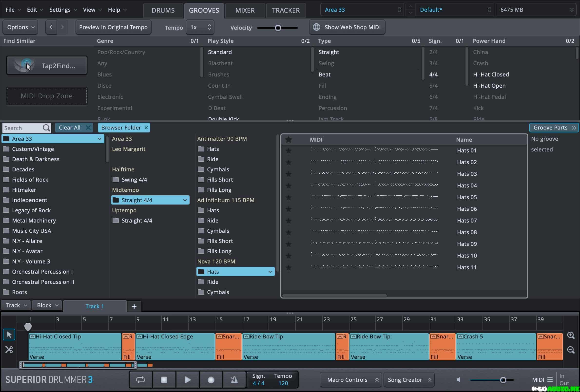
Task: Click the favorites star column header
Action: pyautogui.click(x=289, y=140)
